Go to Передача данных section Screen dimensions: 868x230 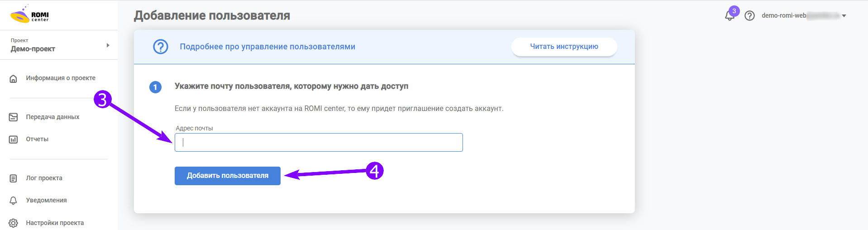(x=52, y=117)
